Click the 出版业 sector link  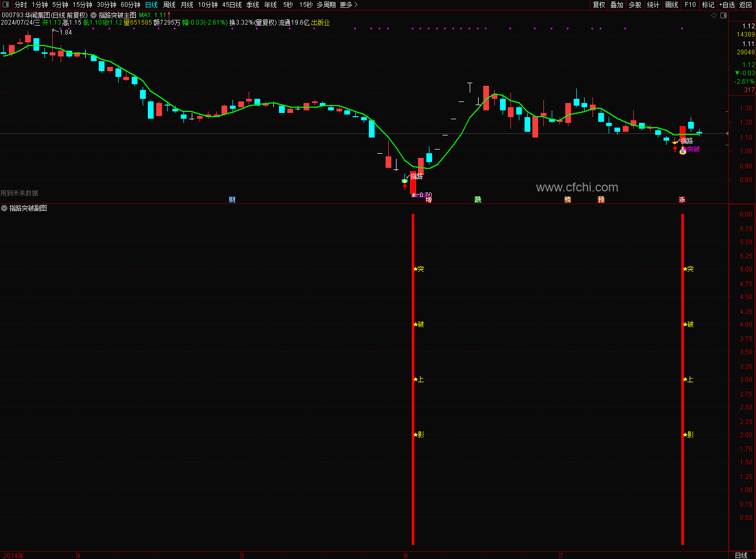click(x=320, y=23)
